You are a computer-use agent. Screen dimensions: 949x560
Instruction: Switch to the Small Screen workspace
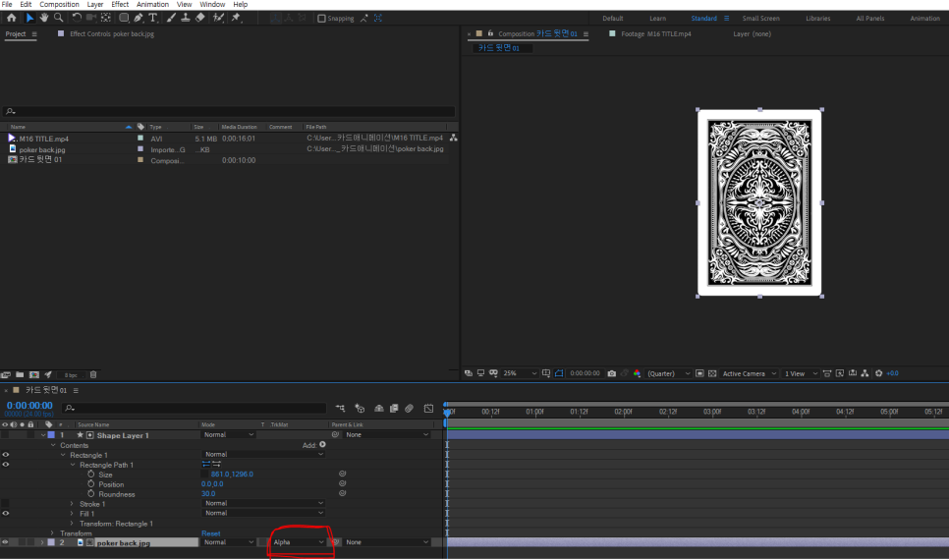(760, 18)
